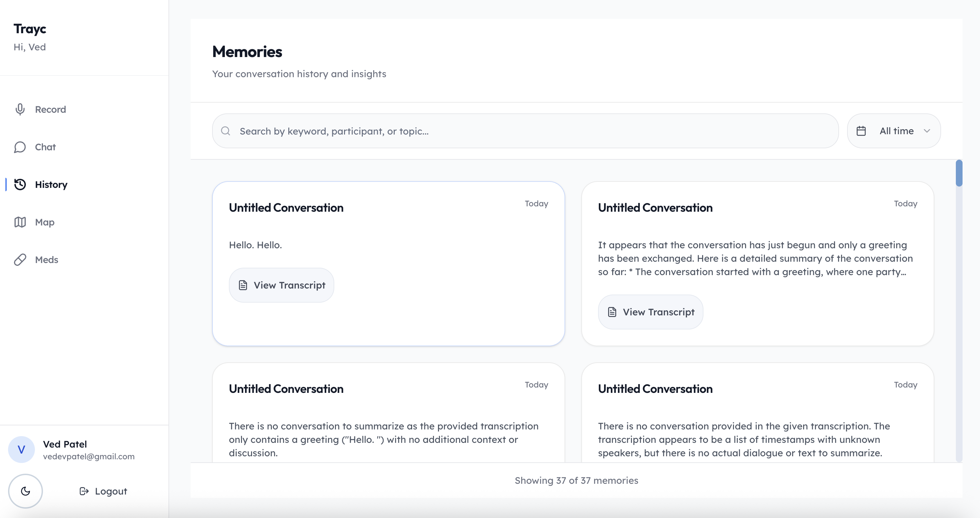Open the Chat bubble icon
980x518 pixels.
click(x=20, y=147)
